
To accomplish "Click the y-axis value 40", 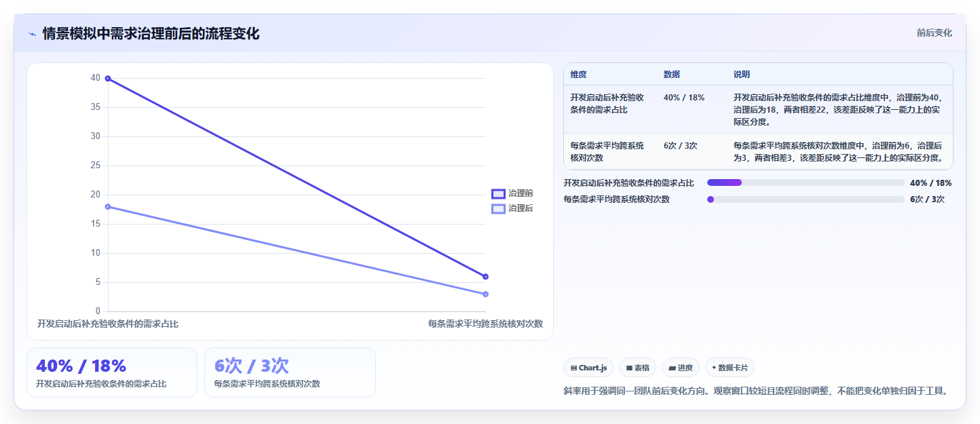I will (96, 78).
